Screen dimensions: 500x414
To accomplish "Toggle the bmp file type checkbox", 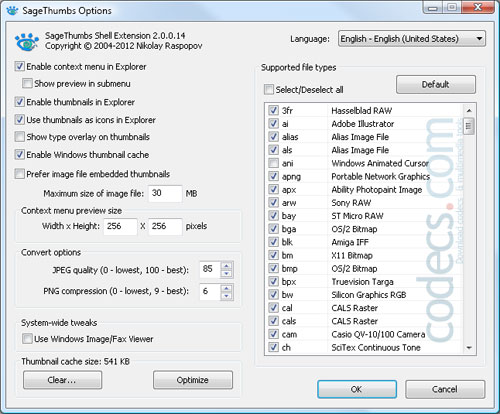I will coord(273,268).
